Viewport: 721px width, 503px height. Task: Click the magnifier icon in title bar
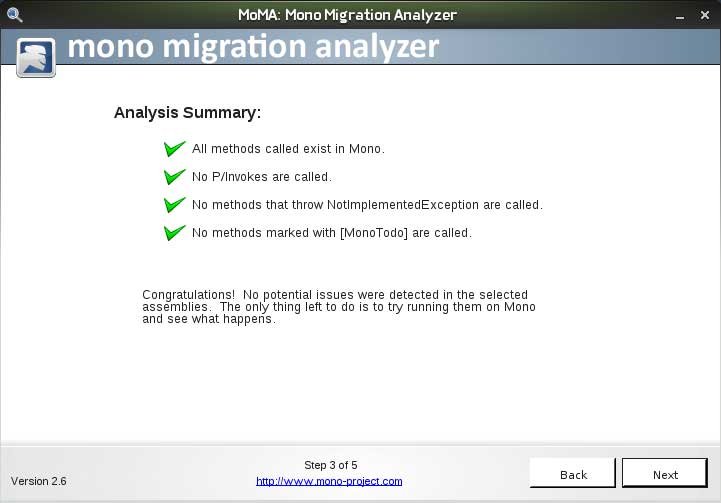click(x=14, y=15)
